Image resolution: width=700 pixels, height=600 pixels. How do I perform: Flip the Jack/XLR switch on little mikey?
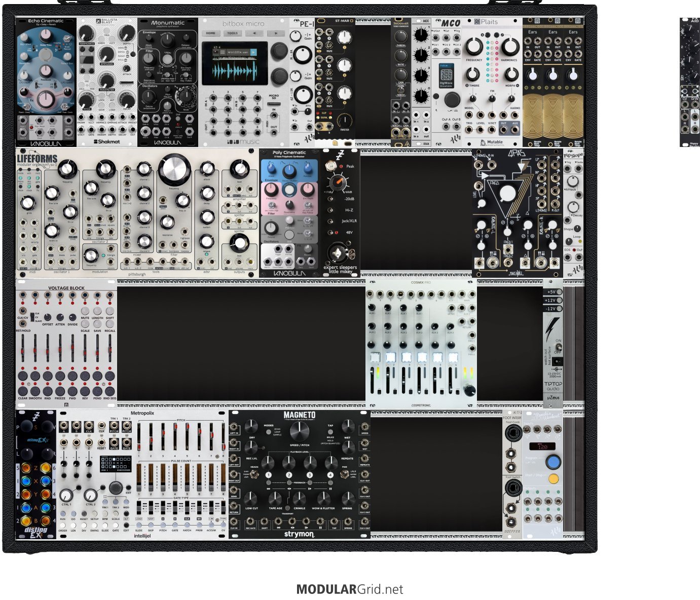tap(331, 221)
